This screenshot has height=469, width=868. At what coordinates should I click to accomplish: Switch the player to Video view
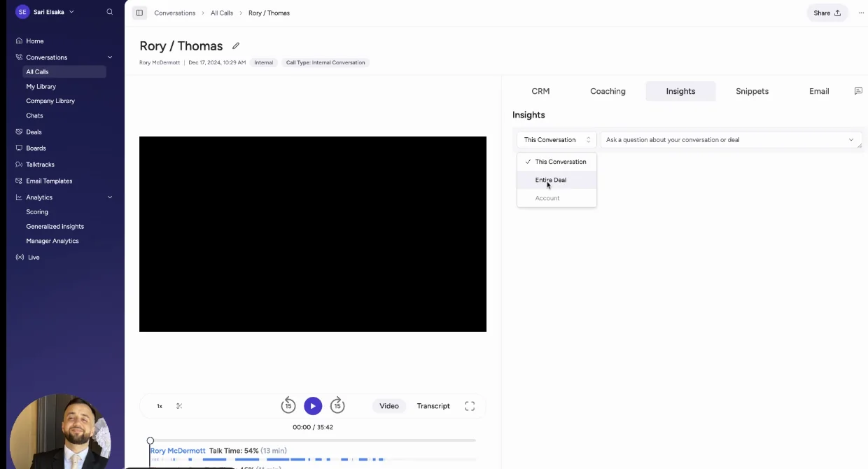389,406
